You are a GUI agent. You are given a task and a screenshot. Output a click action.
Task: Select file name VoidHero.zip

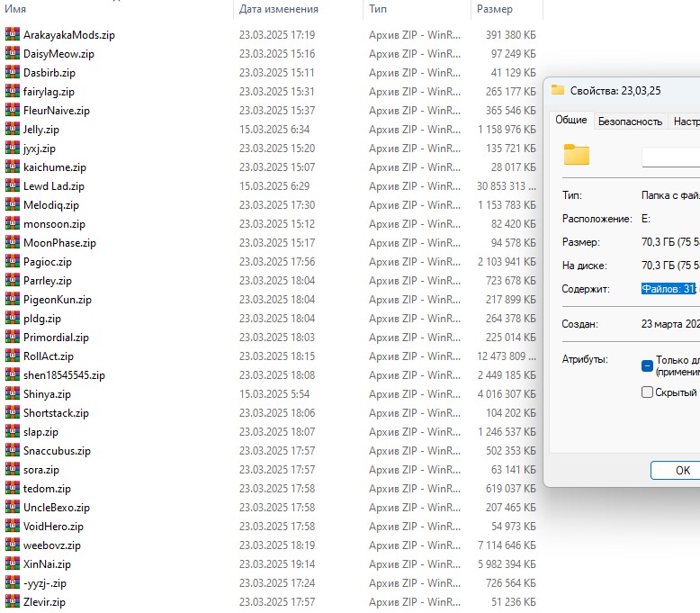click(x=53, y=527)
